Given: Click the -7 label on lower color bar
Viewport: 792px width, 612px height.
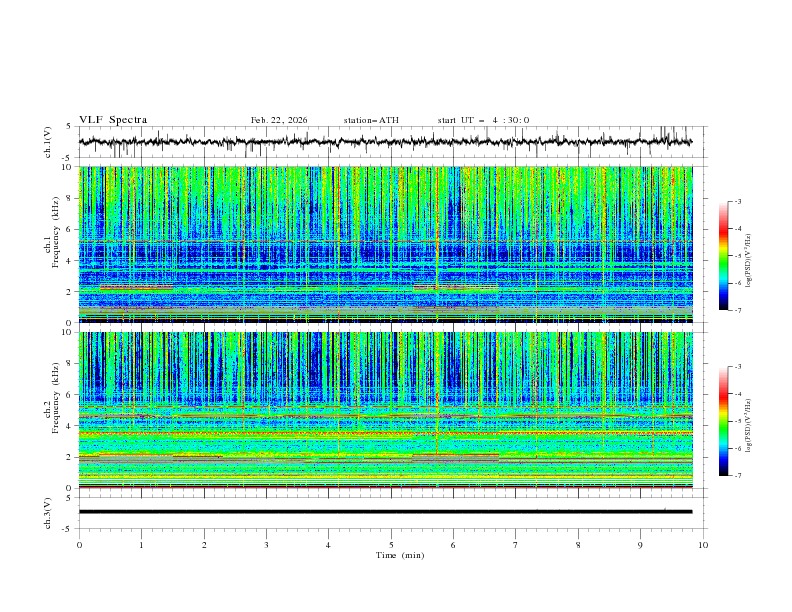Looking at the screenshot, I should click(x=738, y=475).
